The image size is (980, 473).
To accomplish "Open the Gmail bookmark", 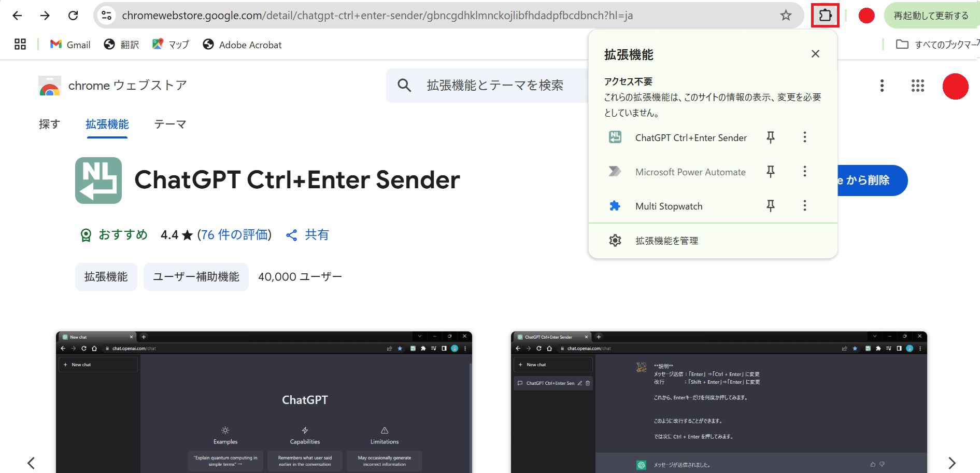I will pyautogui.click(x=70, y=45).
